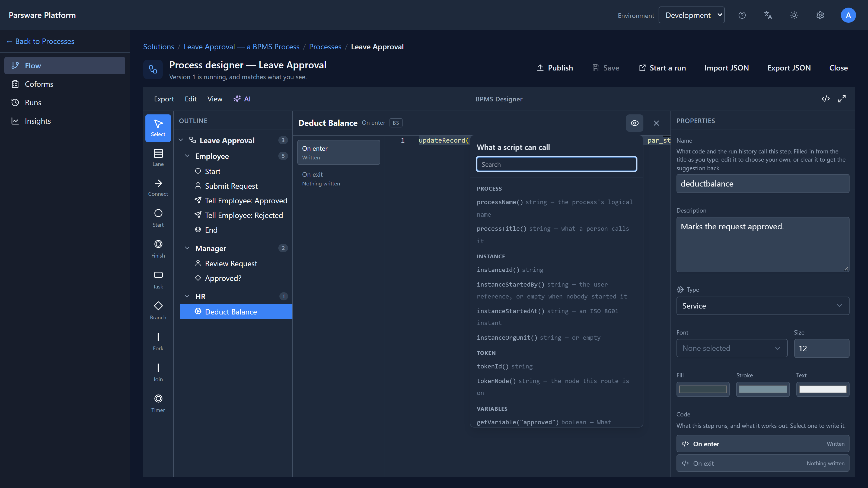Collapse the Leave Approval outline root
The width and height of the screenshot is (868, 488).
[x=181, y=140]
